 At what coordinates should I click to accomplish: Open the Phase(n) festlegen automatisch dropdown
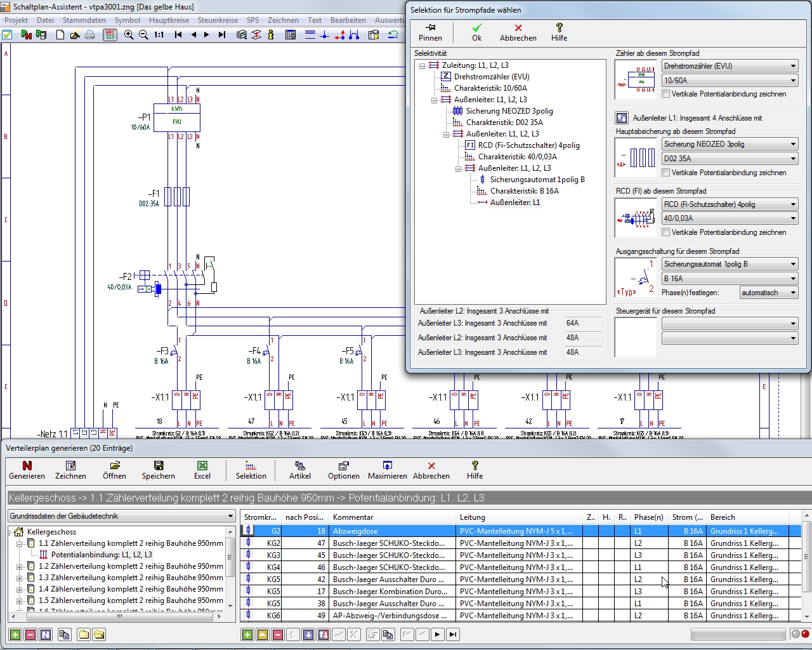pos(768,293)
